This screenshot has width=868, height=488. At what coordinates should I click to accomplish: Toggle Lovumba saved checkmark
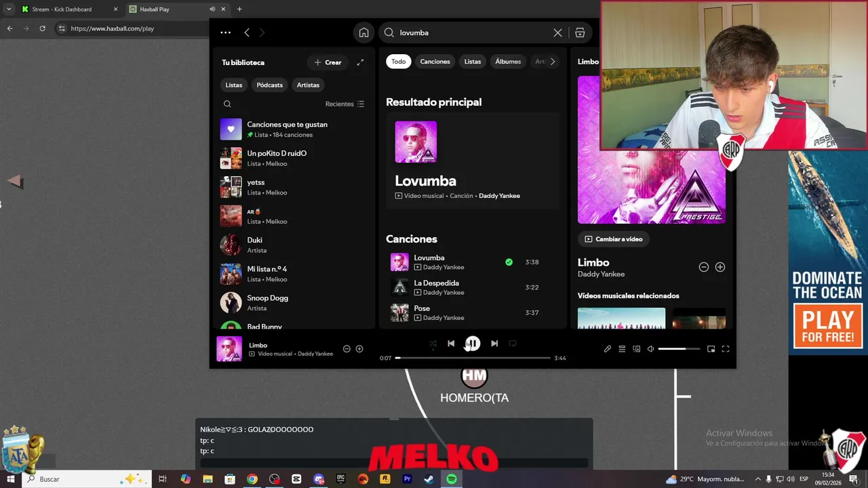pyautogui.click(x=509, y=262)
